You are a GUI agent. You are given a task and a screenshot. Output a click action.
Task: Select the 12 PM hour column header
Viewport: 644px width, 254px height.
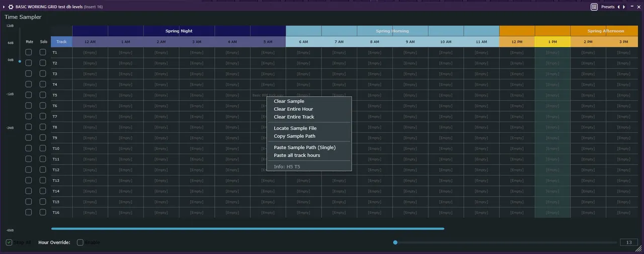coord(517,42)
